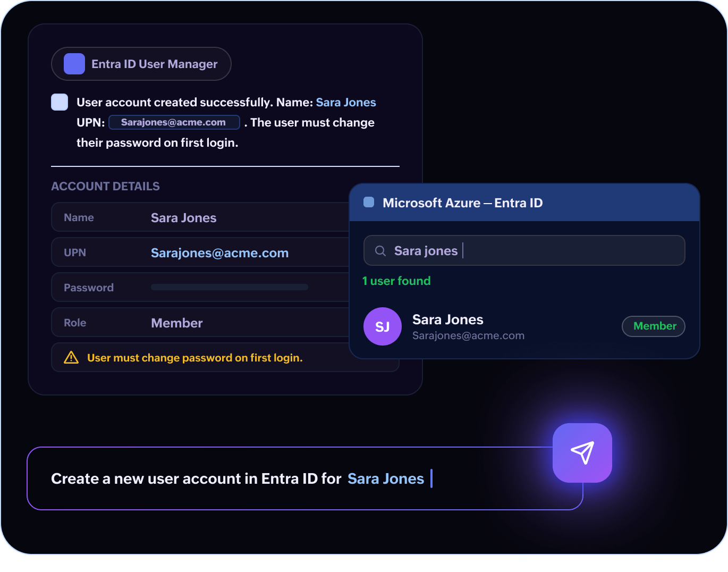The height and width of the screenshot is (572, 728).
Task: Click the search magnifier icon in Azure panel
Action: pyautogui.click(x=380, y=251)
